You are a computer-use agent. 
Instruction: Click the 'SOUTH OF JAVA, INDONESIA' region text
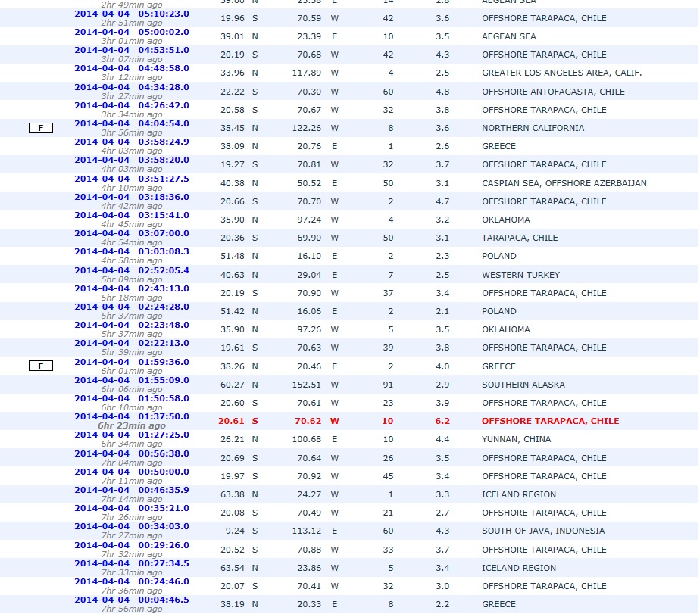click(543, 531)
